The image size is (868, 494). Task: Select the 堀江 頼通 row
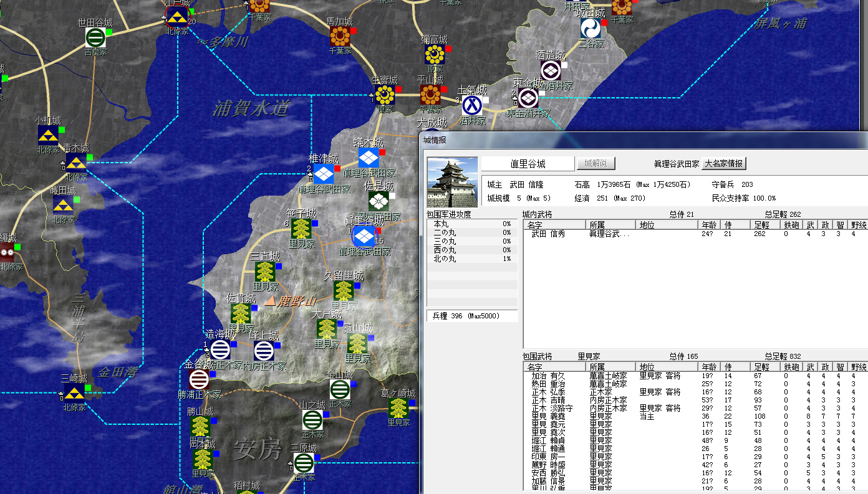point(695,449)
